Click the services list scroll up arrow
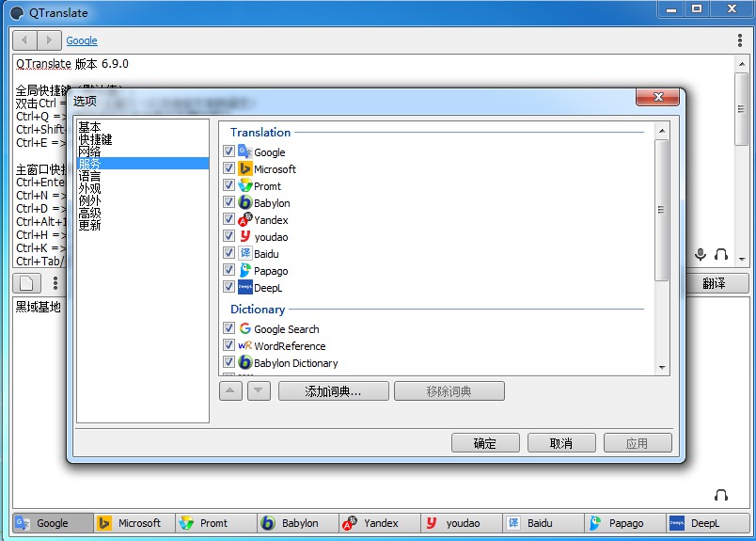The image size is (756, 541). [662, 131]
